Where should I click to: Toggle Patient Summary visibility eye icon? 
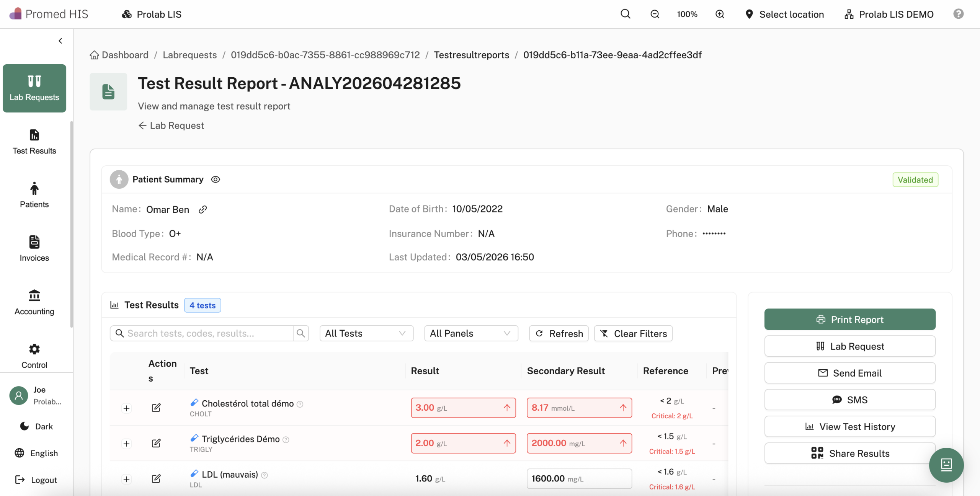[216, 179]
